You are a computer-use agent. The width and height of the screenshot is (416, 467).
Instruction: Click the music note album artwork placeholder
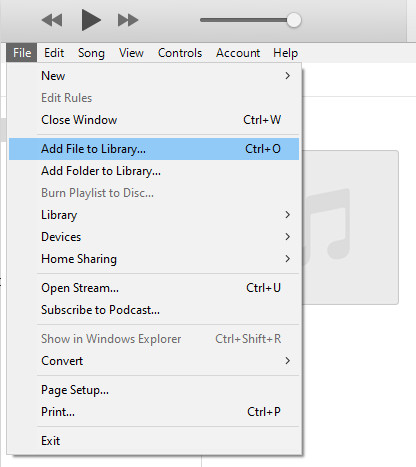pos(350,227)
